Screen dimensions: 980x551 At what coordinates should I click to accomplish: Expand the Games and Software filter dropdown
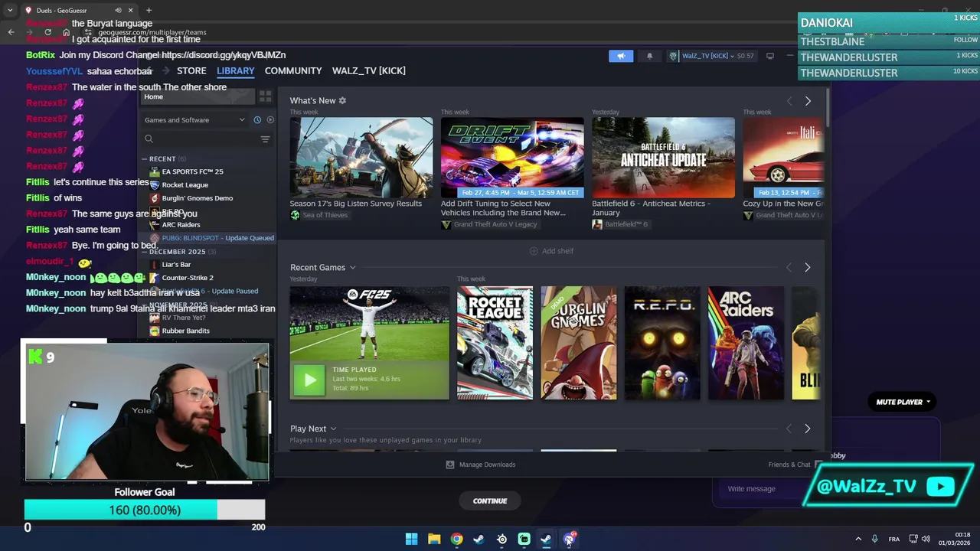[x=194, y=119]
